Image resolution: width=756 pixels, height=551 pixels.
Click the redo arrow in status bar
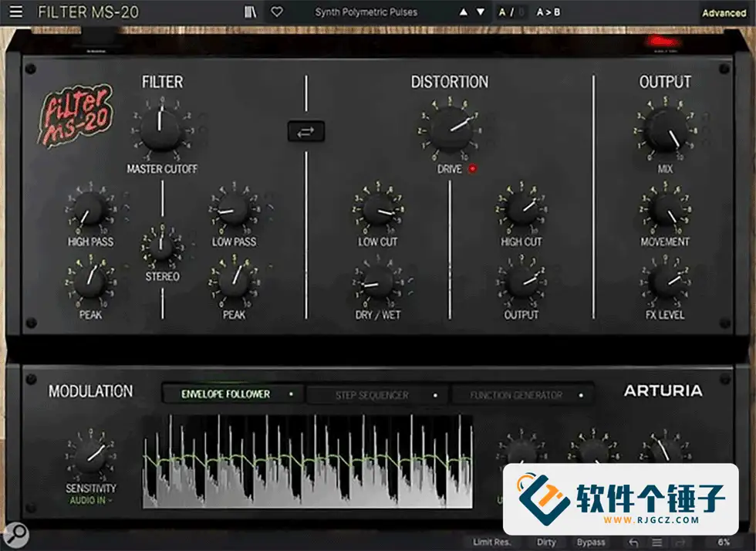point(680,543)
